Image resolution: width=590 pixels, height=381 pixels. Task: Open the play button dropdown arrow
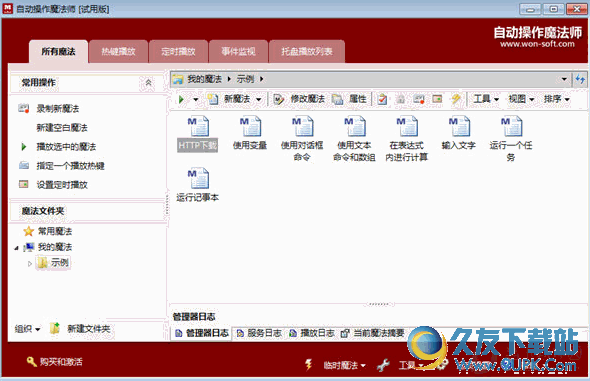196,100
